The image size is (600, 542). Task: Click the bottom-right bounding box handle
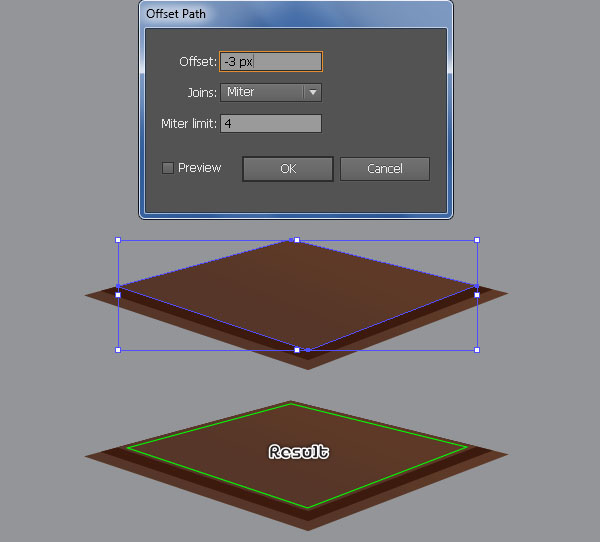click(477, 350)
